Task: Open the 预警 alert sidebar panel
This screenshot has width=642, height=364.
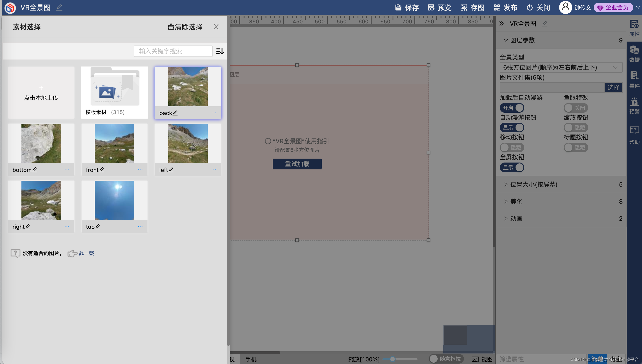Action: (x=634, y=106)
